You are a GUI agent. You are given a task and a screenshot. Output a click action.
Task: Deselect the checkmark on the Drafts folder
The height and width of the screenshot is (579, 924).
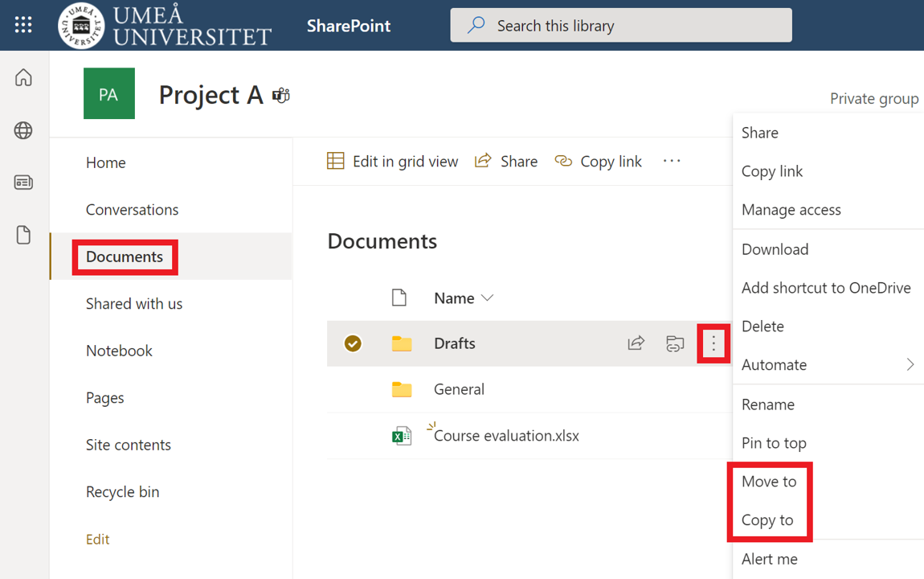pos(353,343)
